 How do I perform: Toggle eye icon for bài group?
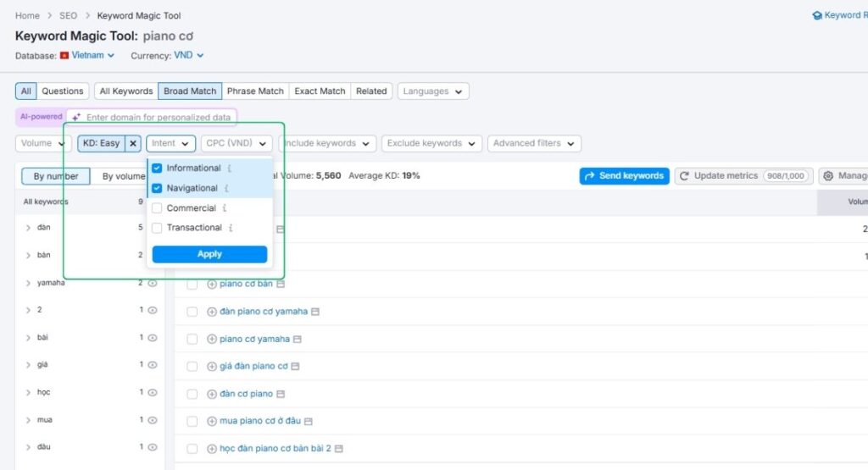(153, 338)
